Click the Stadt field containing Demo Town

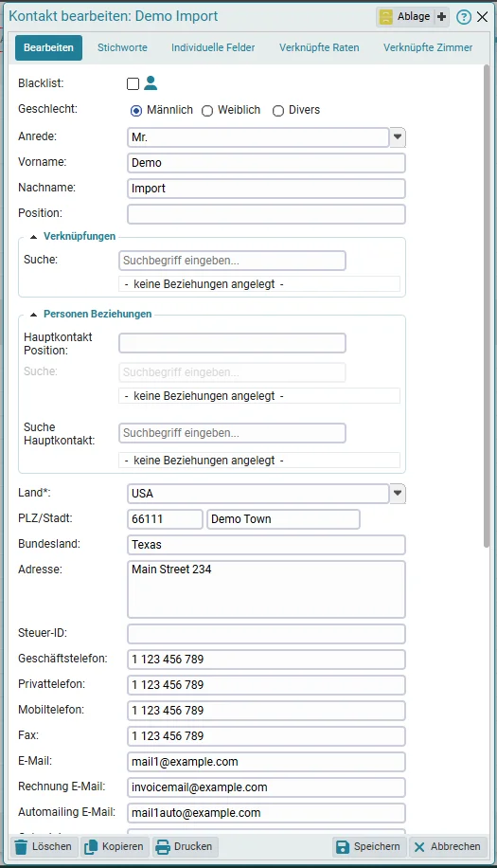pyautogui.click(x=283, y=519)
